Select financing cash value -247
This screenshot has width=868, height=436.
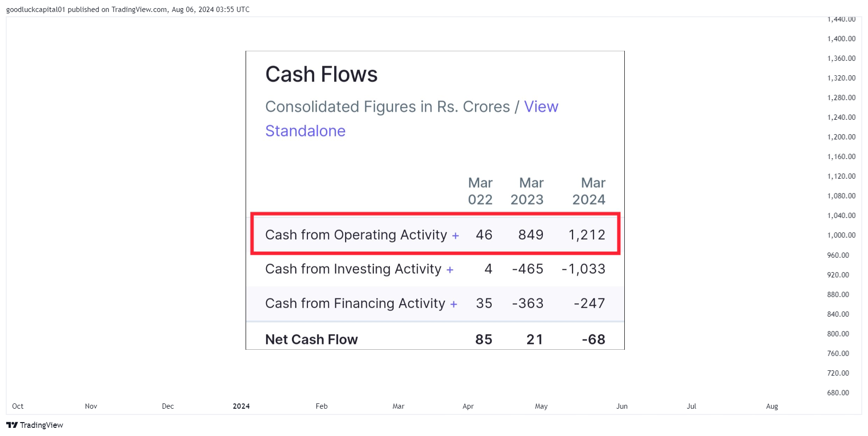pyautogui.click(x=589, y=303)
